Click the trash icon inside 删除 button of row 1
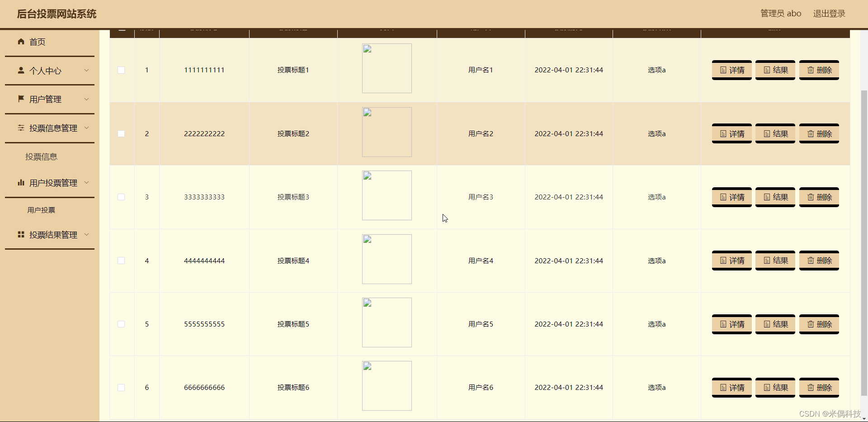868x422 pixels. (811, 70)
